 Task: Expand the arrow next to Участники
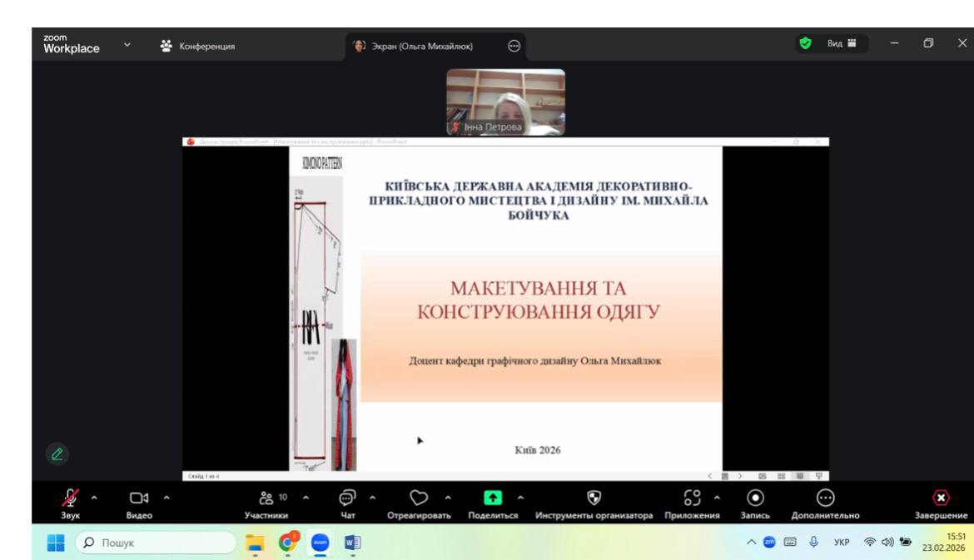point(306,498)
